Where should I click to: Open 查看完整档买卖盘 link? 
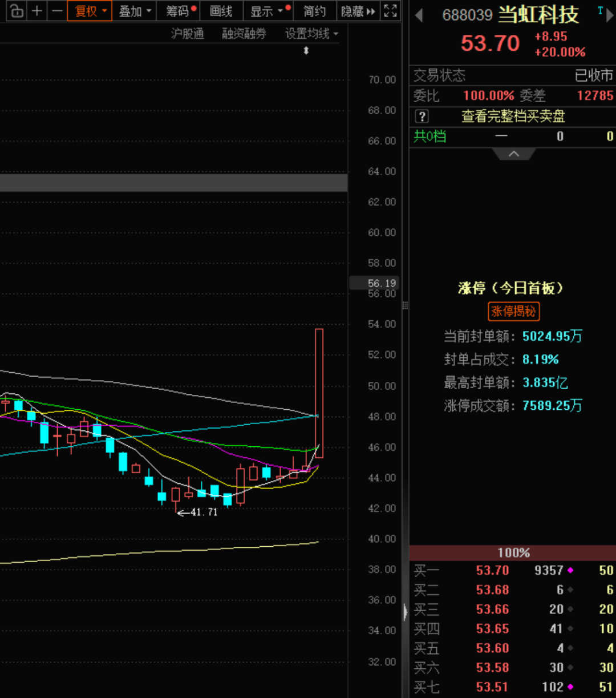[513, 116]
